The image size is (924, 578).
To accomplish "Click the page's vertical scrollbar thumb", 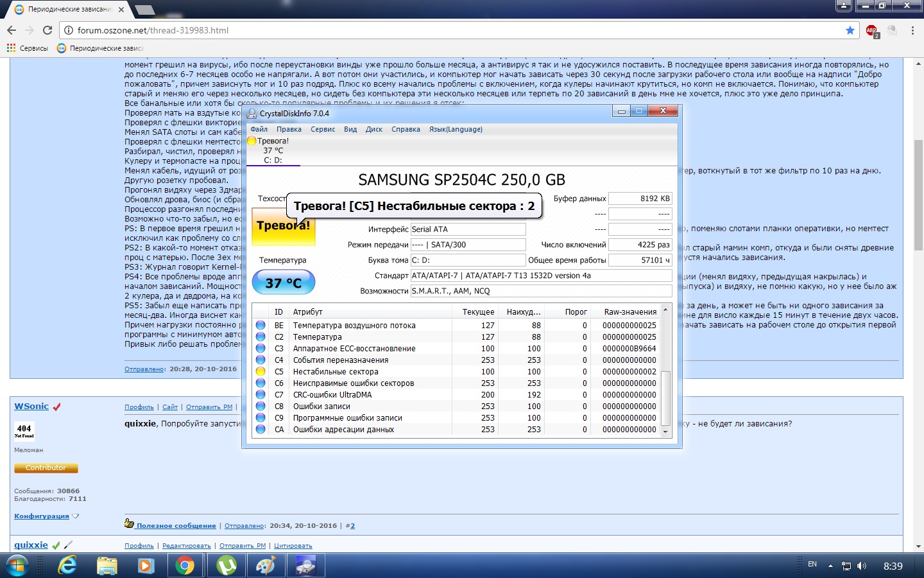I will coord(918,193).
